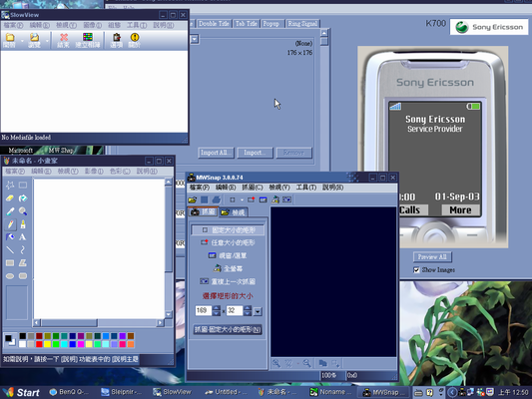The width and height of the screenshot is (532, 399).
Task: Pick the Text tool in Paint
Action: click(23, 237)
